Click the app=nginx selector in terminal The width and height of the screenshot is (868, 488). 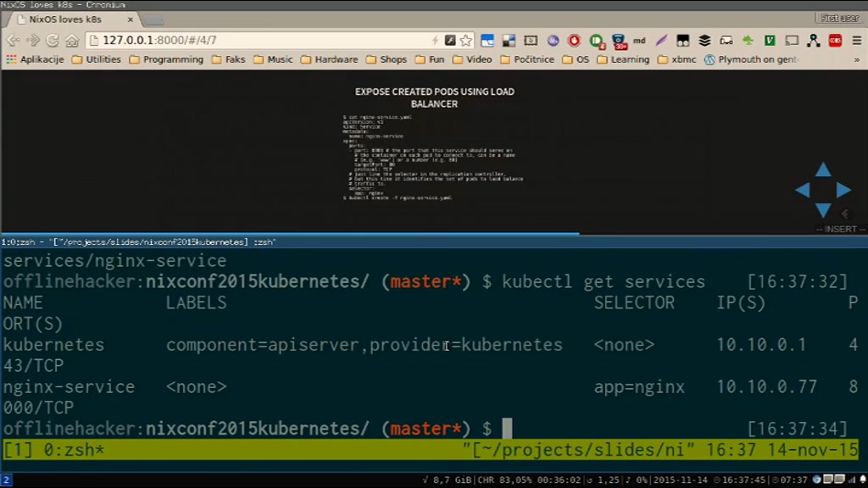pyautogui.click(x=639, y=387)
